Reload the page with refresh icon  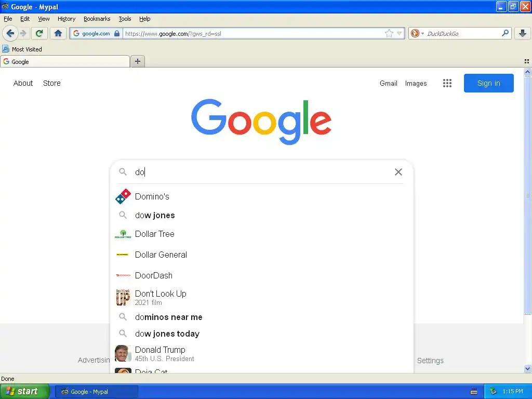coord(39,33)
